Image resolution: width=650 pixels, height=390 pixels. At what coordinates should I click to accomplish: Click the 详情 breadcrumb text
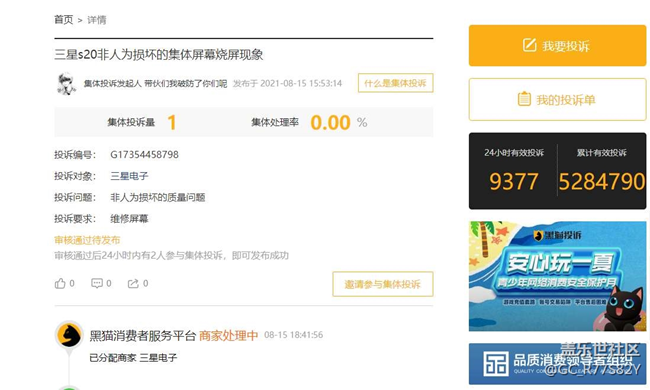click(97, 20)
